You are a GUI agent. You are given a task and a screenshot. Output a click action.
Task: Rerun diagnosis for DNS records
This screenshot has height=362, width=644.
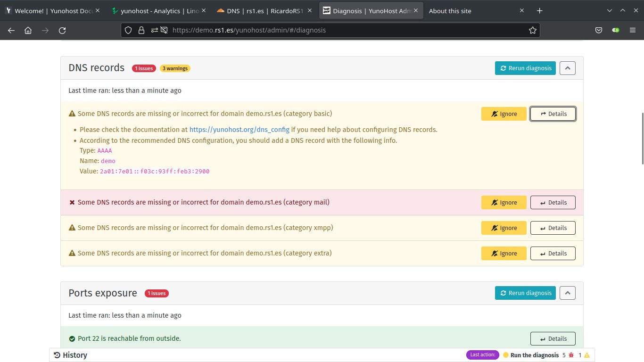point(525,68)
